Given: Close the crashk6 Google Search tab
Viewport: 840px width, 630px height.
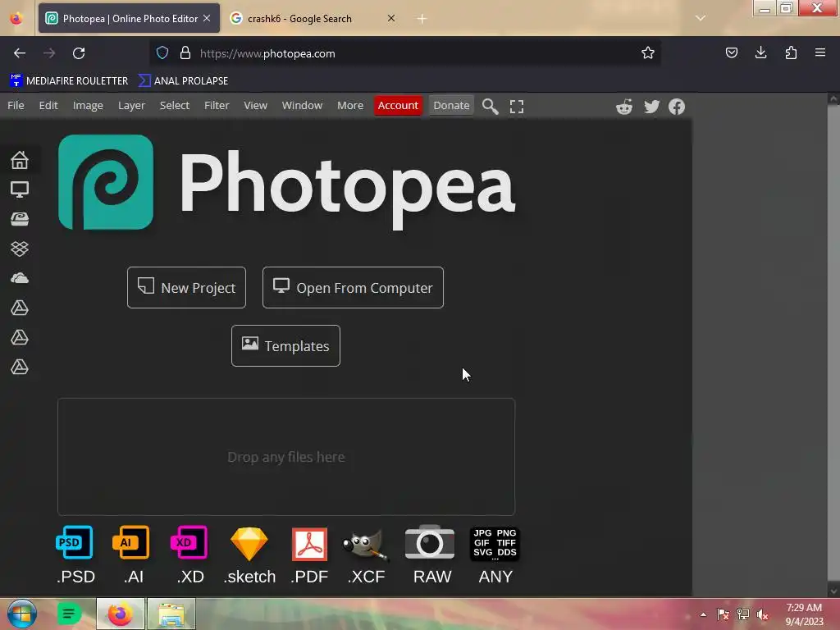Looking at the screenshot, I should click(x=391, y=18).
